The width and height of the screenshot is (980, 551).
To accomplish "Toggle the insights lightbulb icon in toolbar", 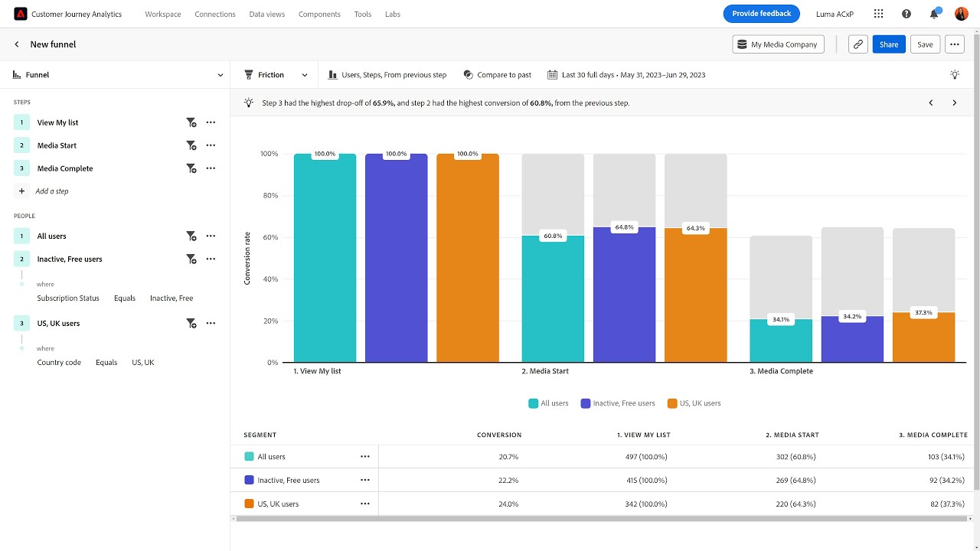I will click(x=955, y=75).
